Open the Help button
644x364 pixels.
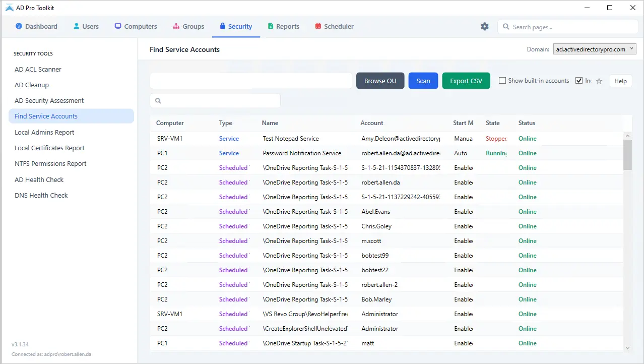click(620, 81)
